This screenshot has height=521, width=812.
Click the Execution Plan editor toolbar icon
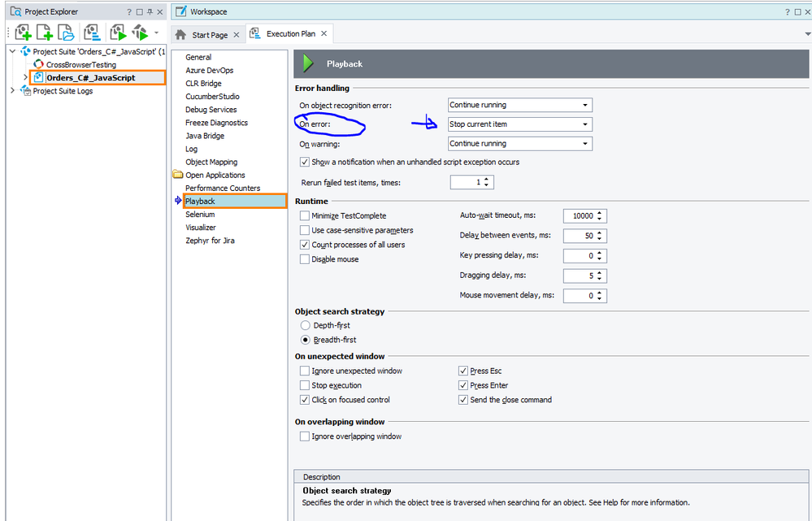93,33
